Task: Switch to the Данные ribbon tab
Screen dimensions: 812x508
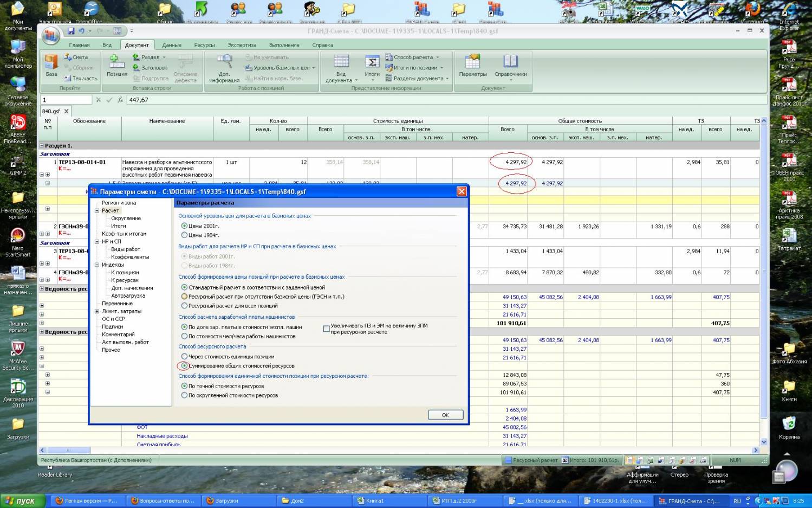Action: (x=171, y=45)
